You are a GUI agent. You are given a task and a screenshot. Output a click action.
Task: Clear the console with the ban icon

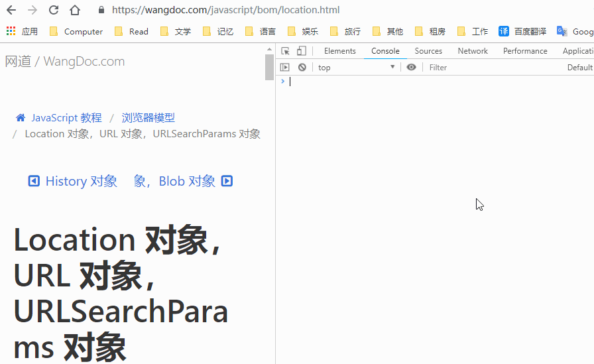click(x=302, y=68)
